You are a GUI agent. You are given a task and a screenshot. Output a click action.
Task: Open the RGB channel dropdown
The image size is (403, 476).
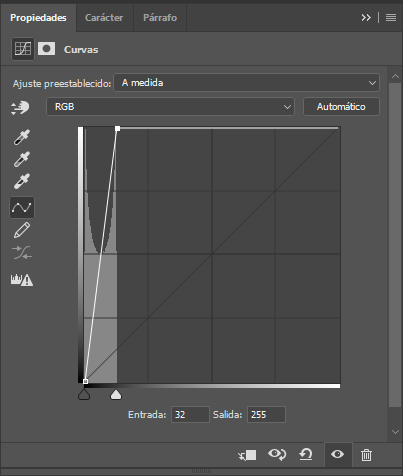pyautogui.click(x=170, y=107)
